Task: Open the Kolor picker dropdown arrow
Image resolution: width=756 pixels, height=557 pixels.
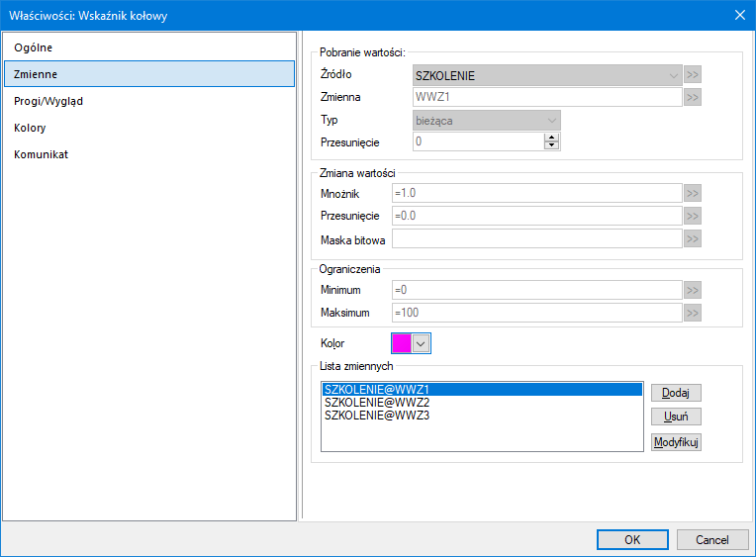Action: coord(422,343)
